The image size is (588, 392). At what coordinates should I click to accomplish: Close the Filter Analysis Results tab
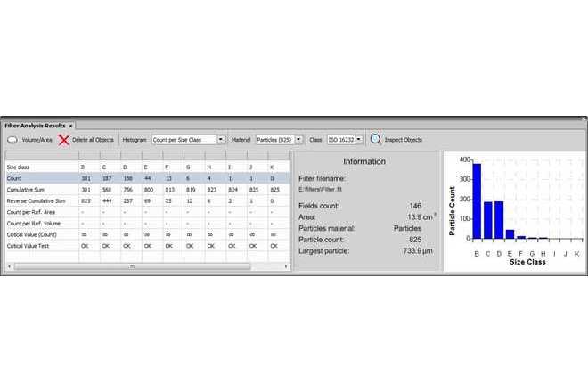pos(70,126)
